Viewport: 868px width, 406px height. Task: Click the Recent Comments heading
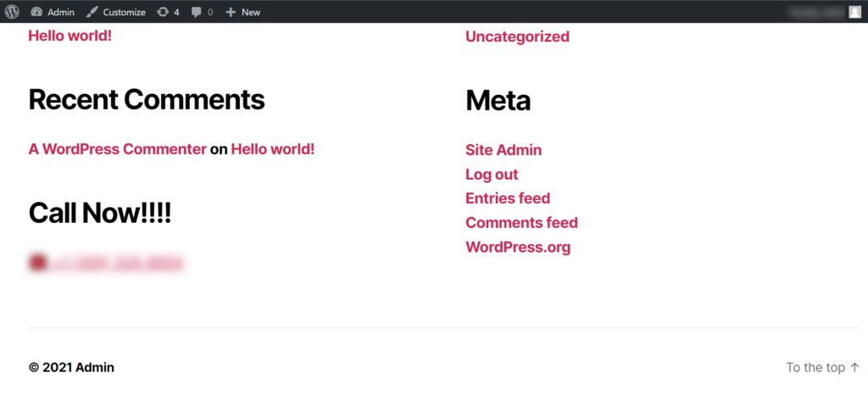click(147, 100)
